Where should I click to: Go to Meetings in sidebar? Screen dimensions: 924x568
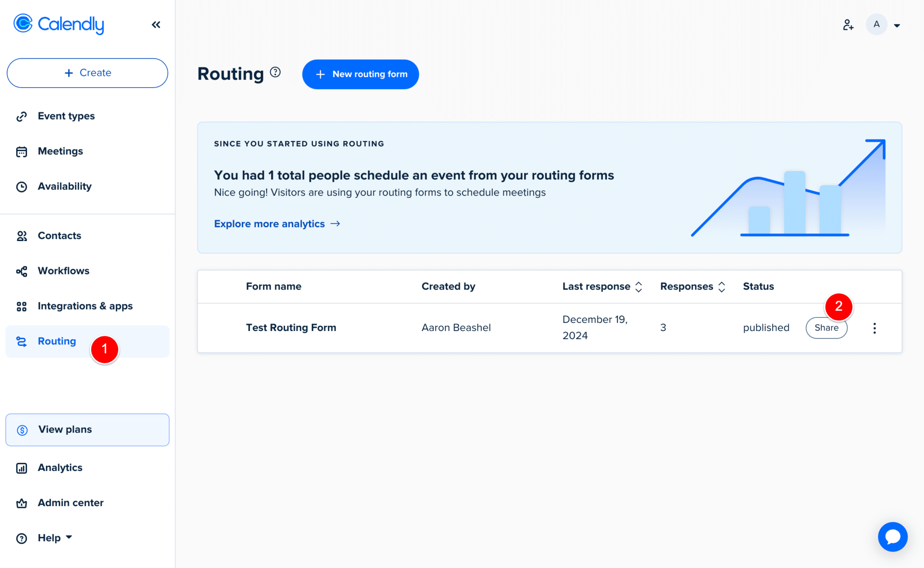(x=60, y=151)
